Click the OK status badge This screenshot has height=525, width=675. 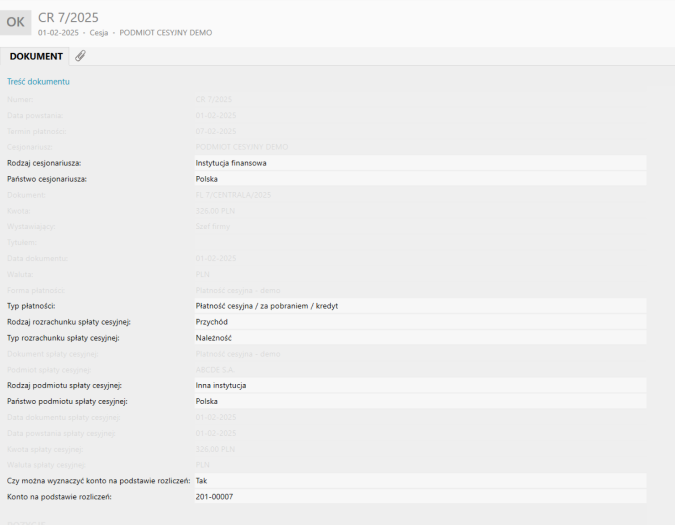(16, 21)
